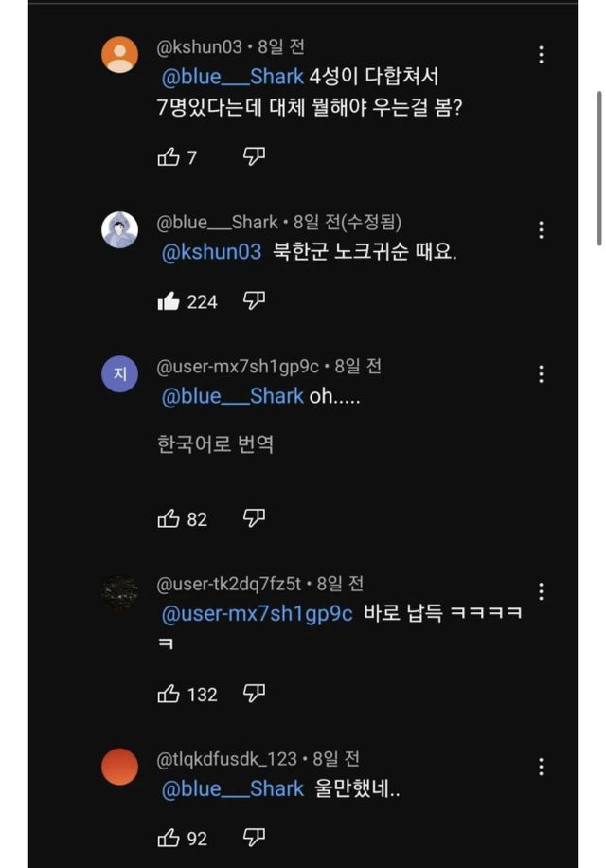Open options menu for @kshun03 comment
606x868 pixels.
click(541, 55)
